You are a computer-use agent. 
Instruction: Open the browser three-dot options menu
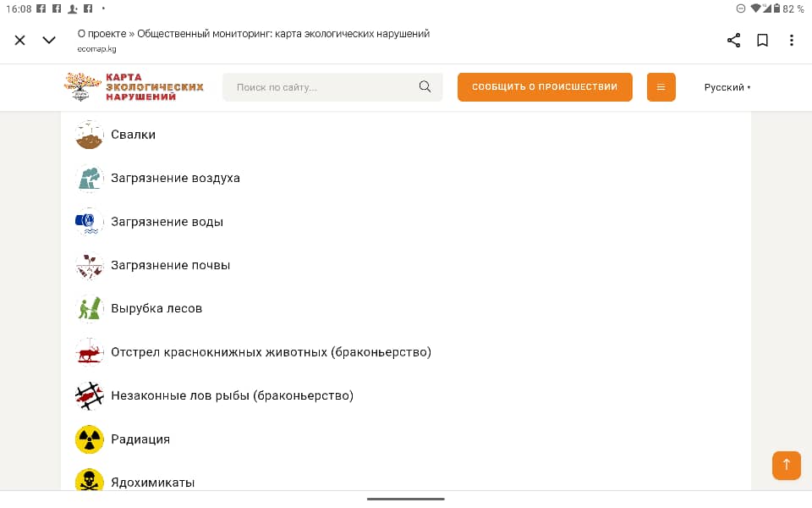click(x=792, y=40)
